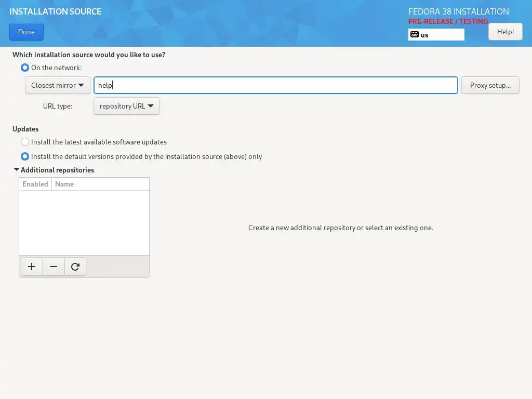The width and height of the screenshot is (532, 399).
Task: Click the us keyboard layout indicator
Action: [436, 35]
